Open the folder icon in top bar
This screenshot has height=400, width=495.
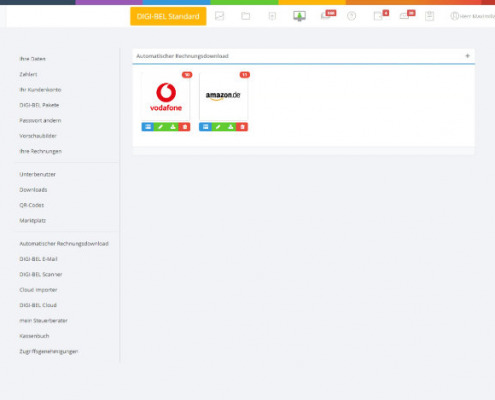(x=246, y=16)
